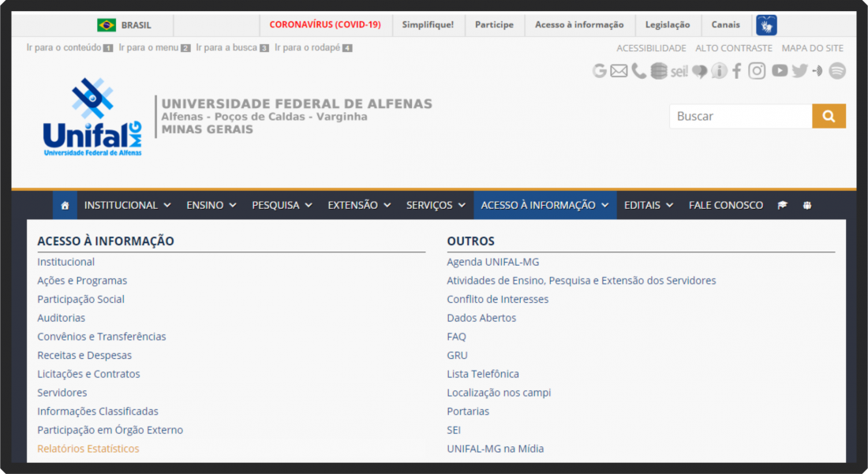
Task: Open Participe in top bar
Action: (x=494, y=25)
